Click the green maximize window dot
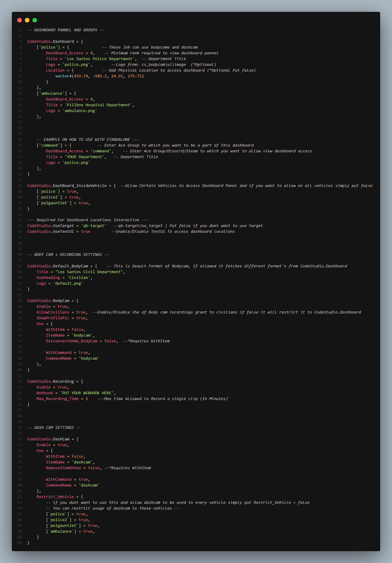 click(35, 20)
